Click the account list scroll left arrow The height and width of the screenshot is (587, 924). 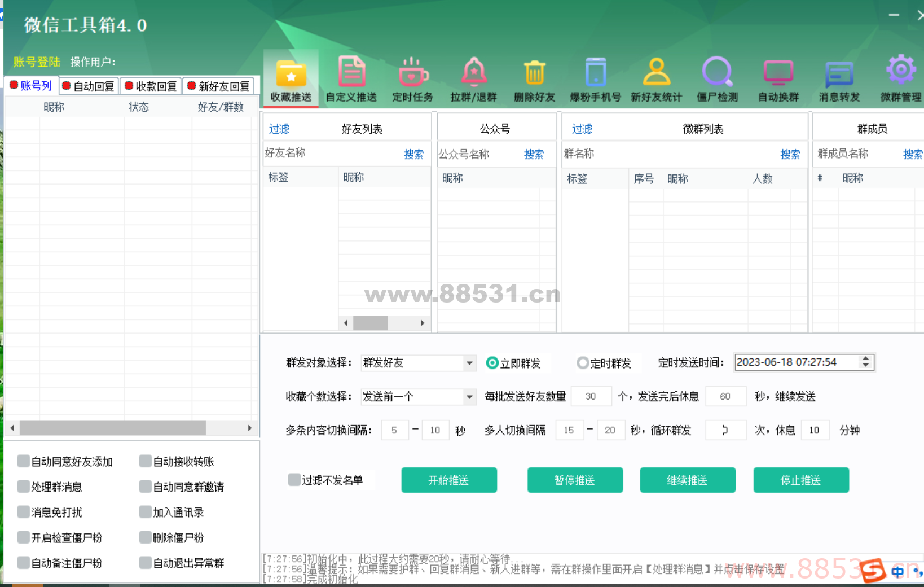point(12,428)
